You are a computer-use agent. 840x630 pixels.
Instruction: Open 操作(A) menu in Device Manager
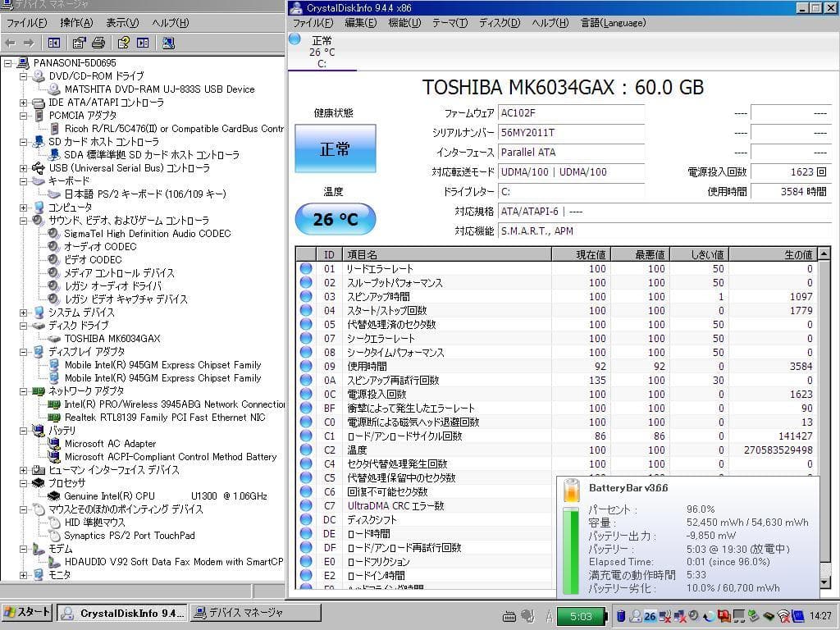click(x=76, y=22)
